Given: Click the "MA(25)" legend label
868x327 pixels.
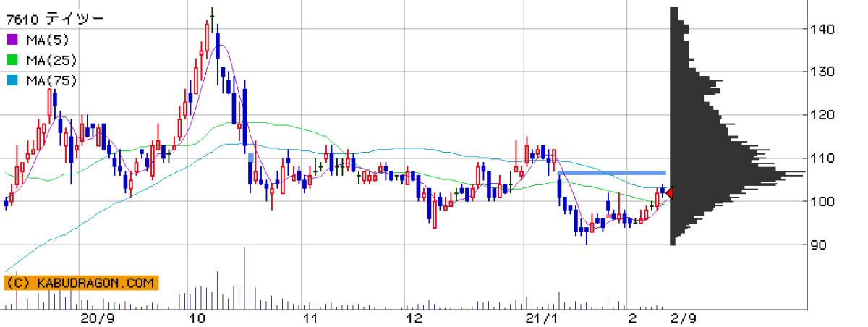Looking at the screenshot, I should pos(51,60).
